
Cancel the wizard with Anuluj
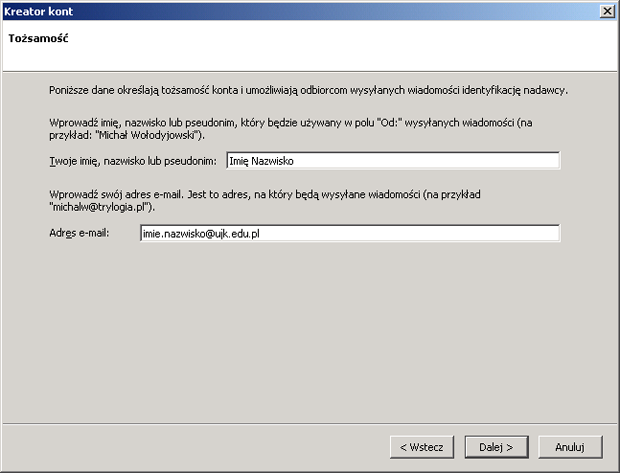[569, 446]
